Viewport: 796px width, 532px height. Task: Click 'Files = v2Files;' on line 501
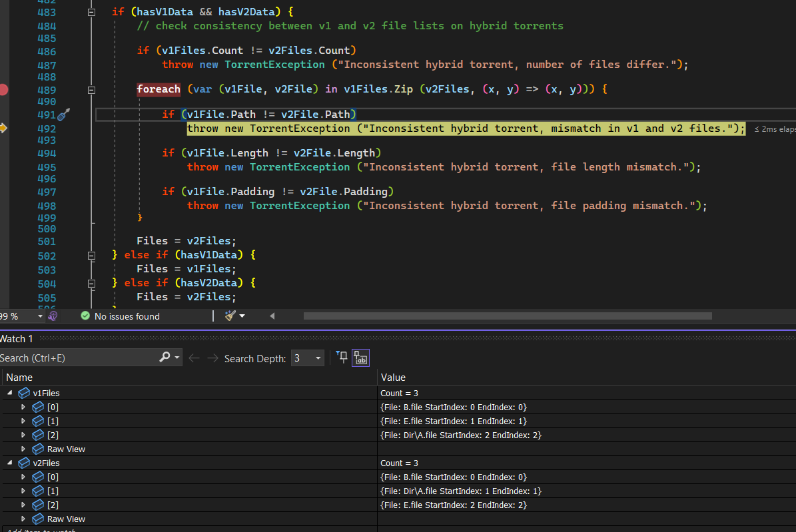pyautogui.click(x=187, y=240)
